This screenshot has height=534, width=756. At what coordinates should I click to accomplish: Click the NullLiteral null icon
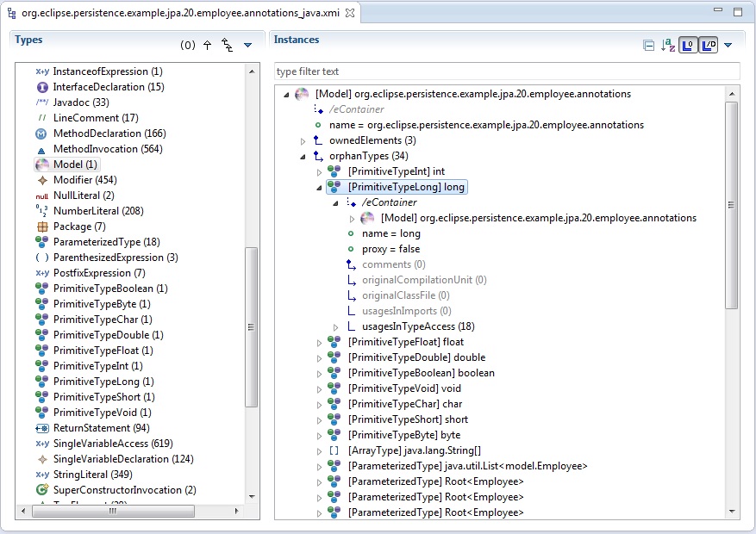point(42,196)
